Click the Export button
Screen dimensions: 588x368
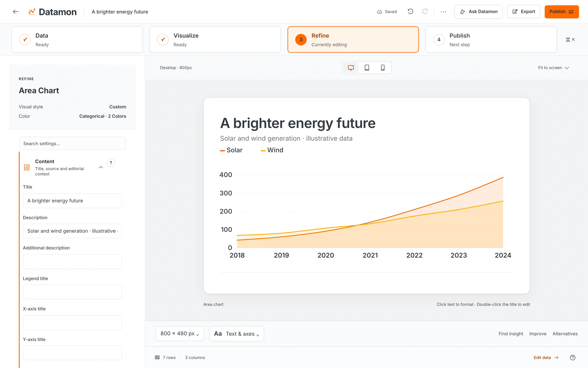coord(524,12)
